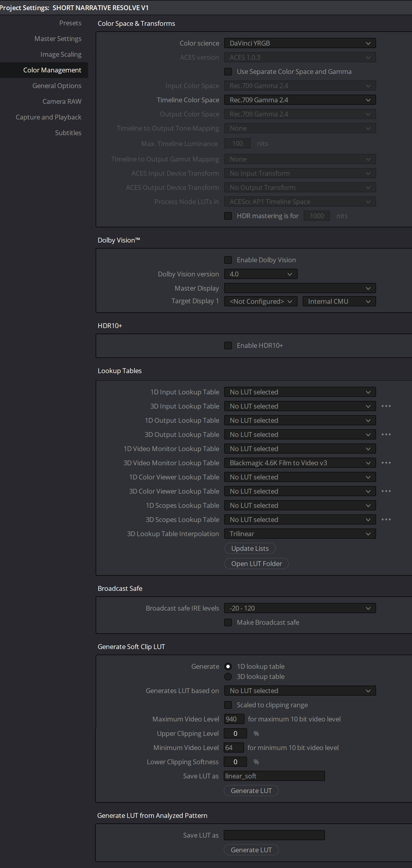The width and height of the screenshot is (412, 868).
Task: Select Color Management page
Action: coord(44,70)
